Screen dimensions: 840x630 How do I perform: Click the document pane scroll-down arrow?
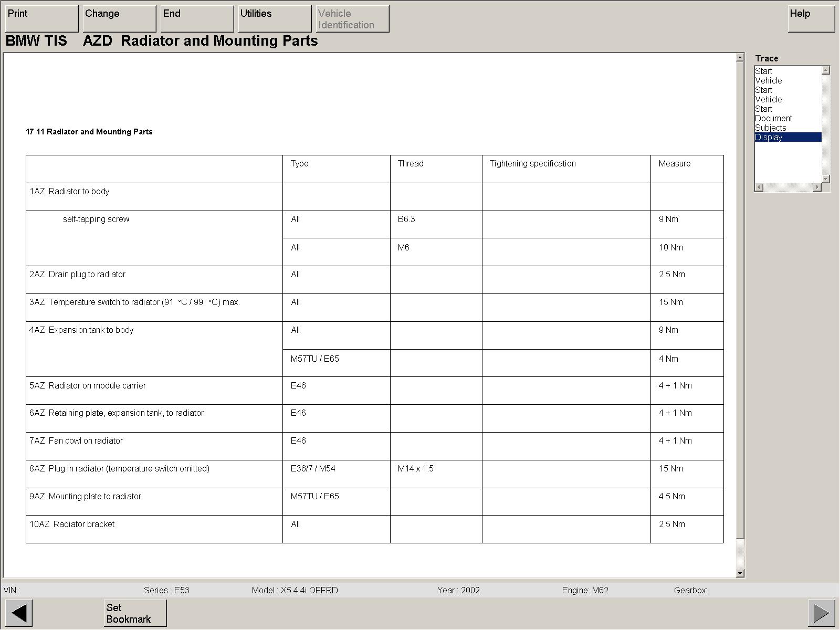pyautogui.click(x=740, y=573)
